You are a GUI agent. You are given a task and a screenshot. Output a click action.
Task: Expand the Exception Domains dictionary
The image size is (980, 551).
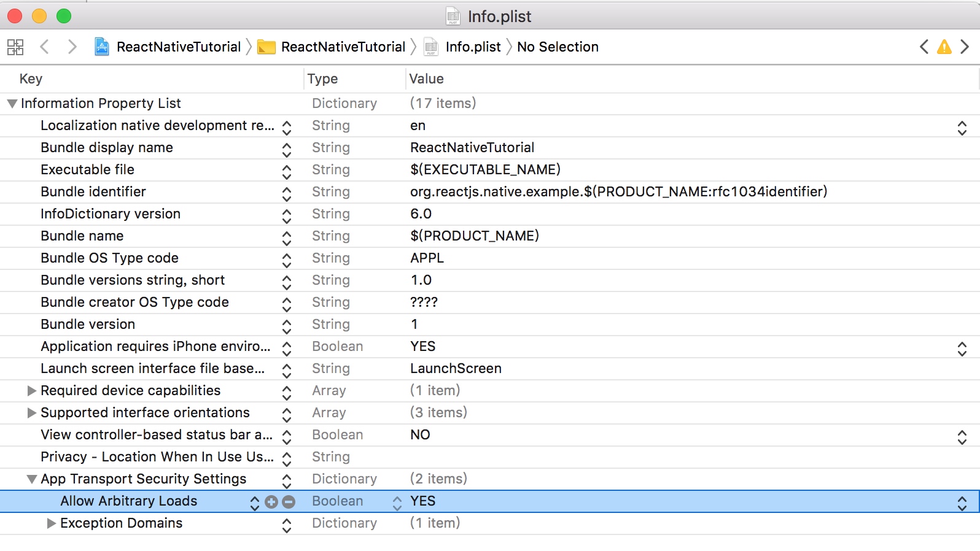tap(52, 523)
